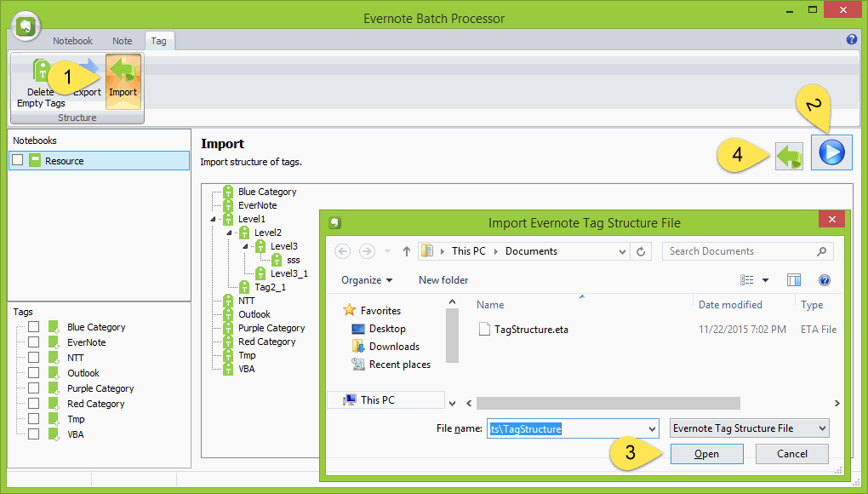Toggle the preview pane icon
The width and height of the screenshot is (868, 494).
click(x=794, y=280)
